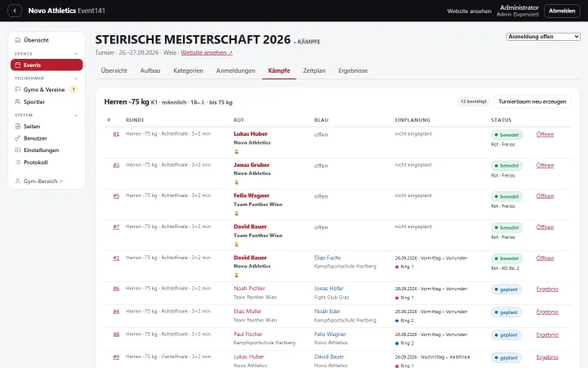Click Öffnen for fight #2
Image resolution: width=588 pixels, height=368 pixels.
(545, 258)
